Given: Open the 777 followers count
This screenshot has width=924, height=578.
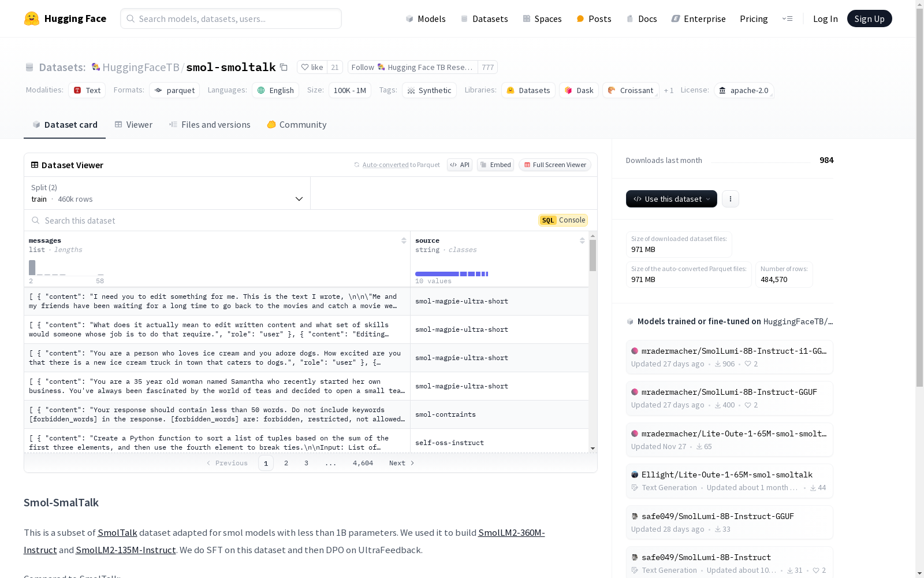Looking at the screenshot, I should point(488,67).
